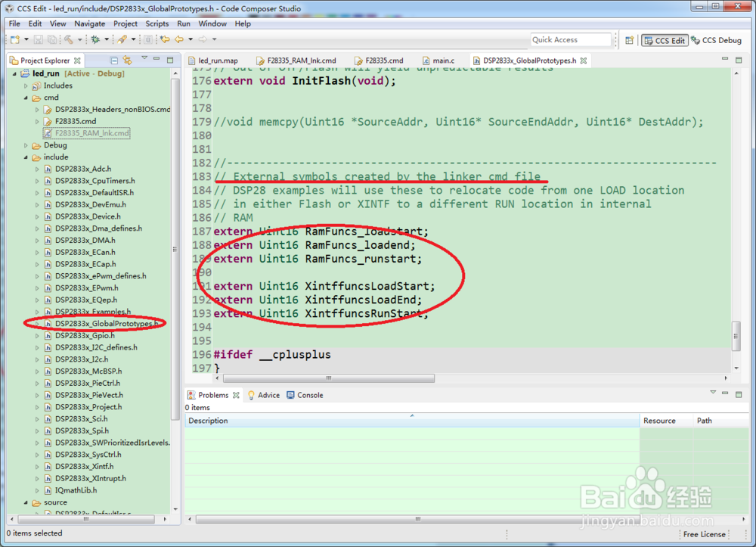Select DSP2833x_GlobalPrototypes.h in project tree
This screenshot has height=547, width=756.
106,324
